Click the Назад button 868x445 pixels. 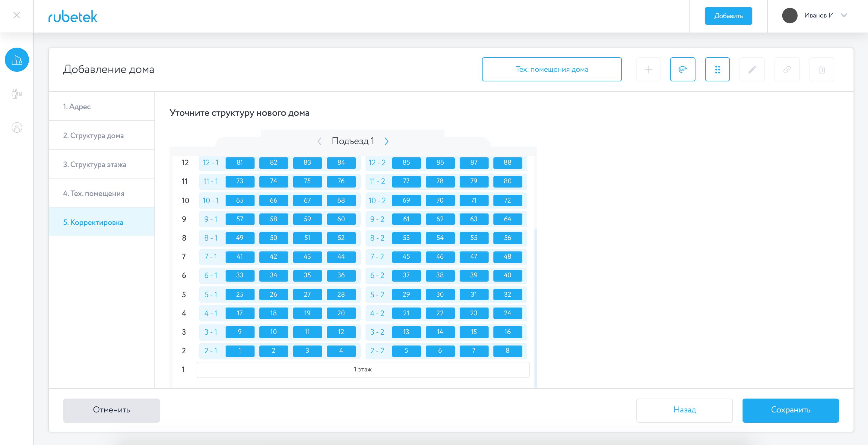(x=684, y=410)
